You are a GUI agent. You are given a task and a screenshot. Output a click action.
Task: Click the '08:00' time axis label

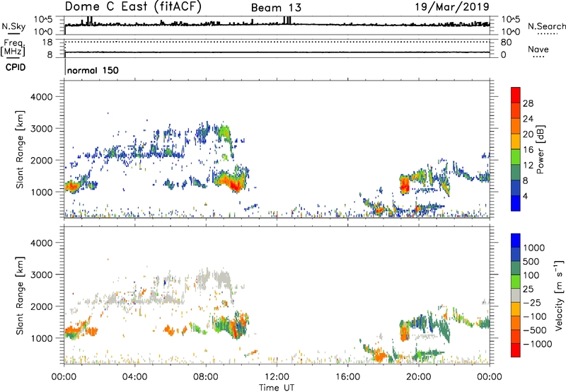[x=206, y=377]
